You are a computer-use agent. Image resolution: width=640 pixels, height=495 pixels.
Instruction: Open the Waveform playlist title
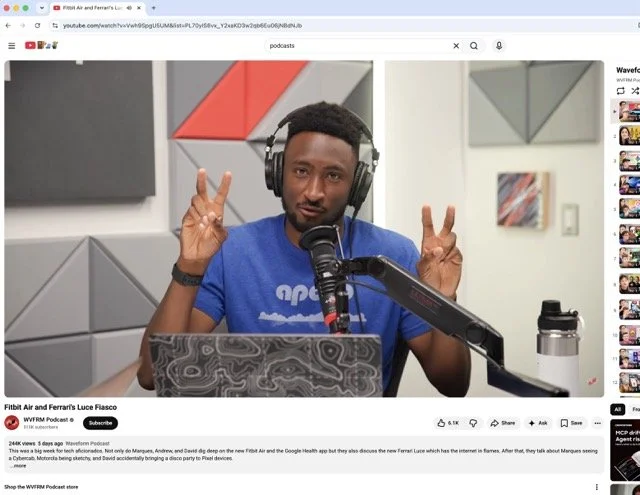[x=628, y=70]
